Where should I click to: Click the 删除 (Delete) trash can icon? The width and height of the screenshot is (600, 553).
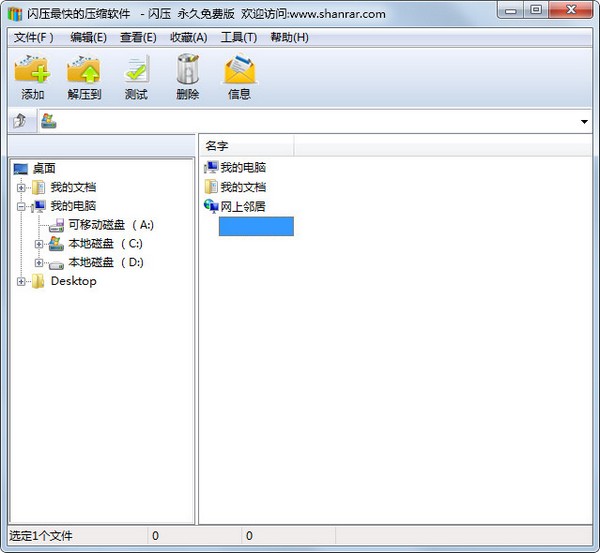(x=188, y=69)
